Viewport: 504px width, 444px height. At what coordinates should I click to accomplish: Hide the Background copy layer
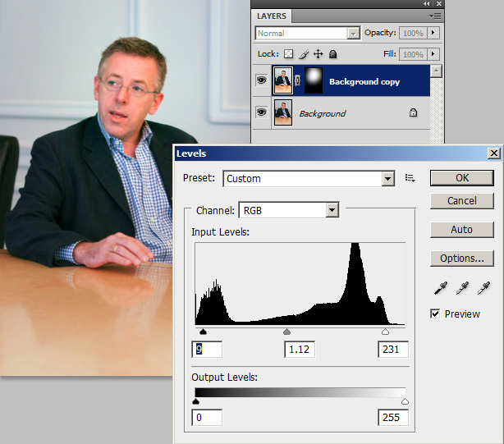[262, 81]
